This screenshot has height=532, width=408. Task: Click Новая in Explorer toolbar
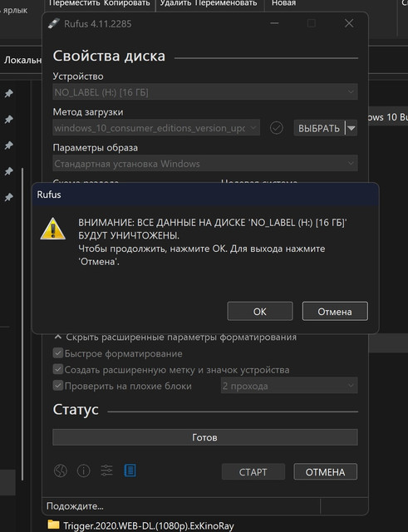point(283,3)
